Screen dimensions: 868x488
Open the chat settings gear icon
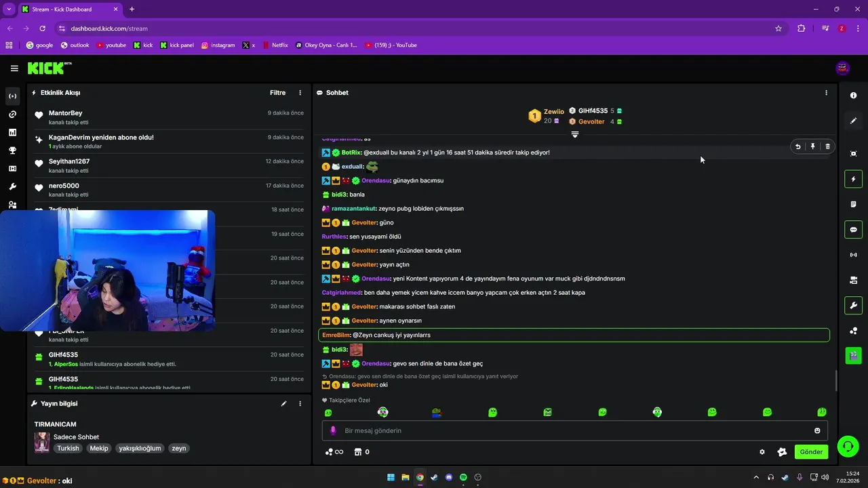pos(762,452)
